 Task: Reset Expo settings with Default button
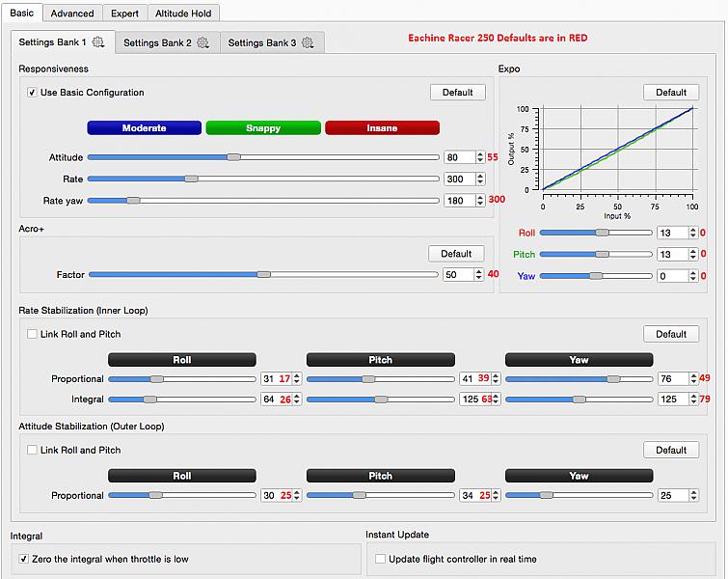671,92
